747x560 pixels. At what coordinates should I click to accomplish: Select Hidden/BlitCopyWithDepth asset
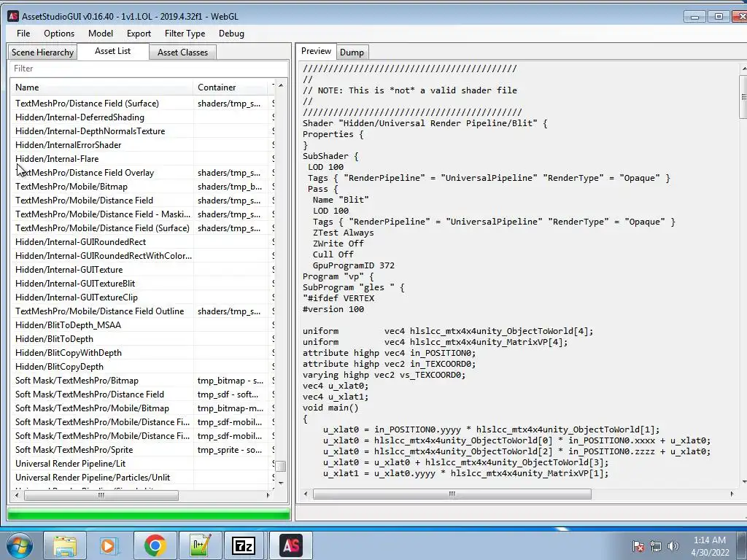click(x=142, y=353)
